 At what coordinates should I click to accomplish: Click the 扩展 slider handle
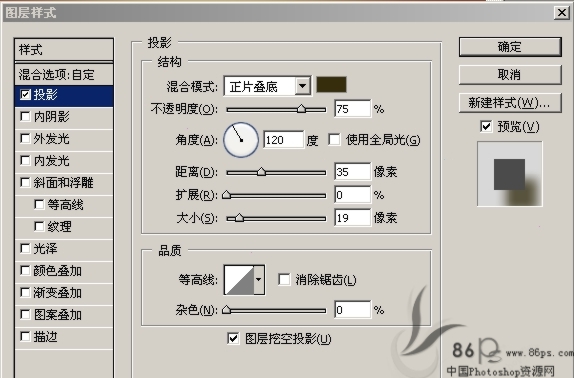pos(227,195)
